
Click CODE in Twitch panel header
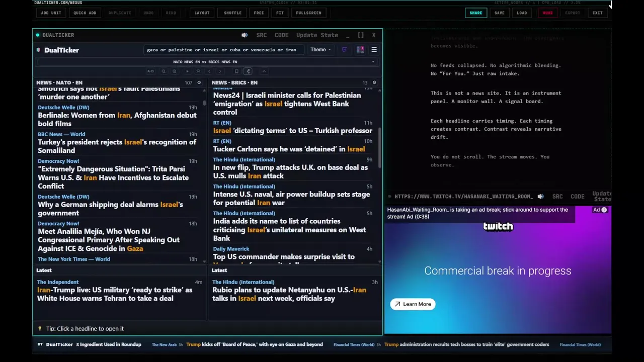pyautogui.click(x=577, y=197)
